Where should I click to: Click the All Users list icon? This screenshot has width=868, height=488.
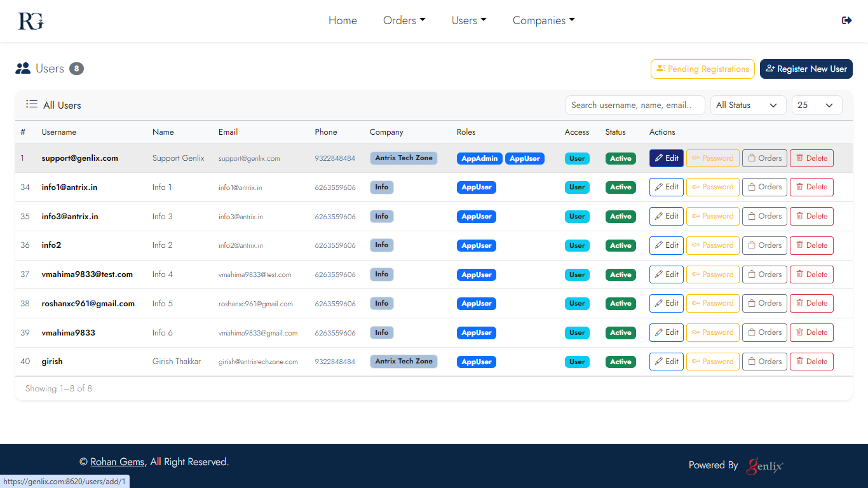31,104
